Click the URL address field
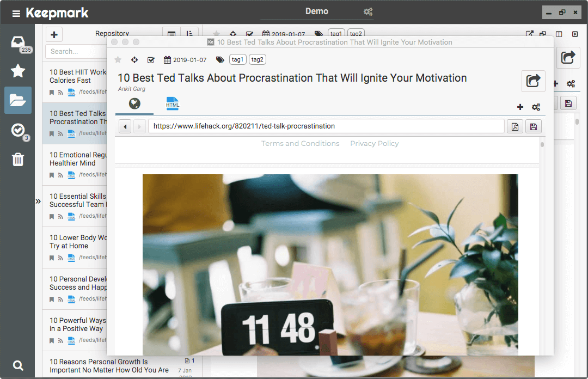Image resolution: width=588 pixels, height=379 pixels. click(326, 126)
